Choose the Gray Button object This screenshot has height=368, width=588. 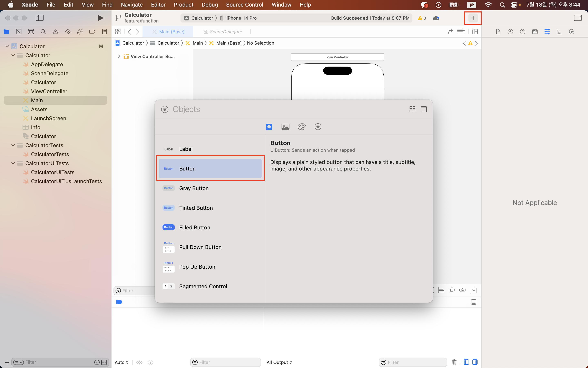[210, 188]
